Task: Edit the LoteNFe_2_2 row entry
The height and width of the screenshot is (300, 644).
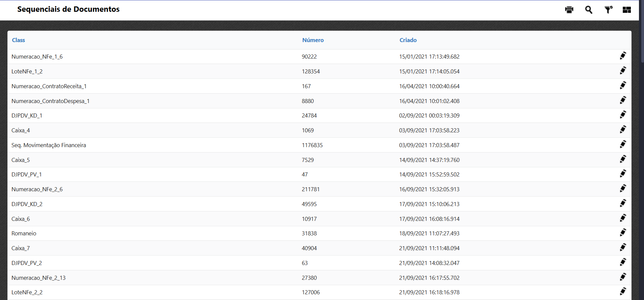Action: (623, 292)
